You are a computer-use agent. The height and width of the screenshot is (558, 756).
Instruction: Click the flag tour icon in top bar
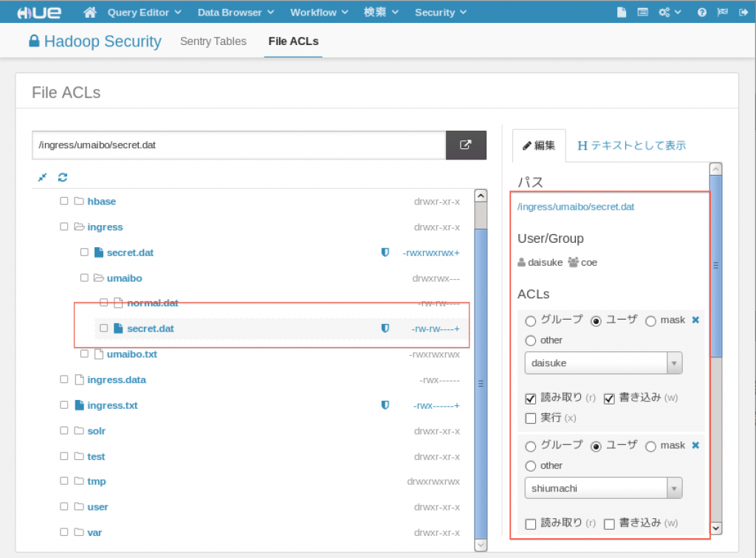click(722, 12)
